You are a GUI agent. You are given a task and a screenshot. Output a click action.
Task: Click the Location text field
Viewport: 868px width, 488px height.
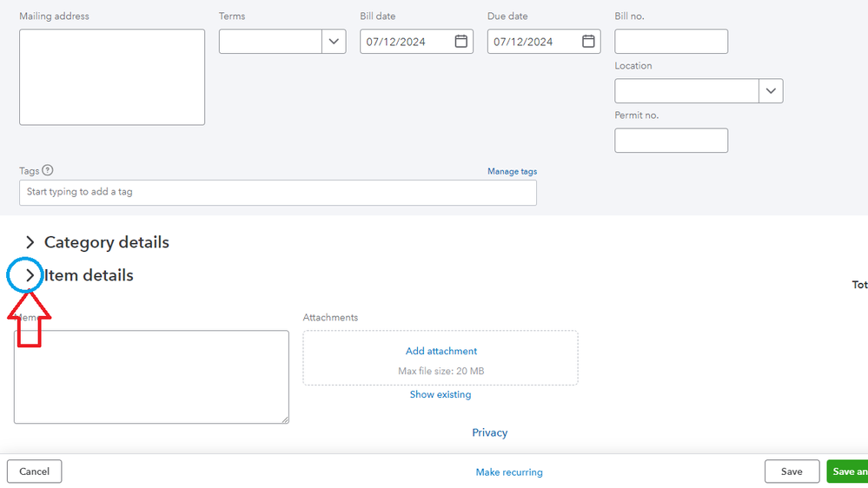click(x=686, y=90)
